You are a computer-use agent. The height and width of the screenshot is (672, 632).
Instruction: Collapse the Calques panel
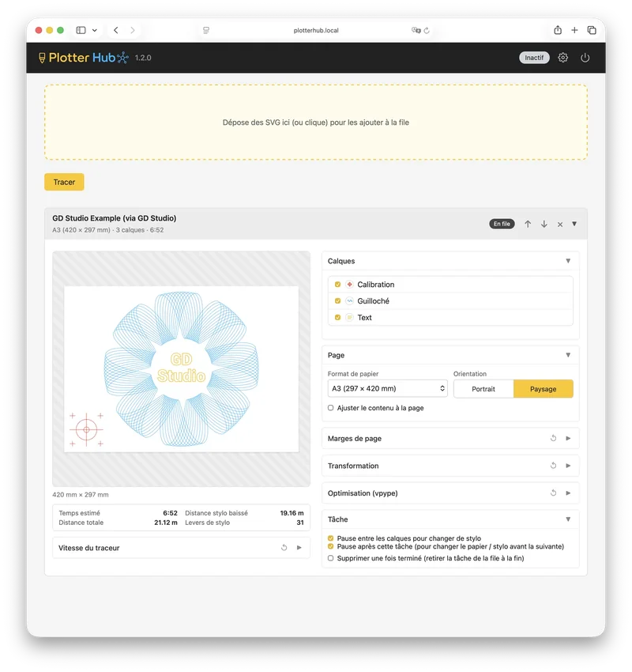coord(568,261)
